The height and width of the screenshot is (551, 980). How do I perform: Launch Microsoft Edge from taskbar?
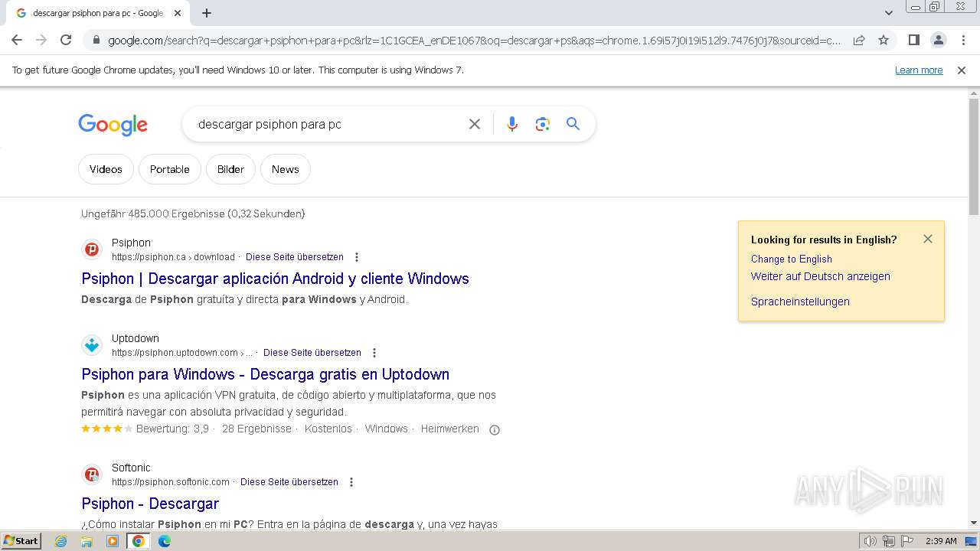164,541
